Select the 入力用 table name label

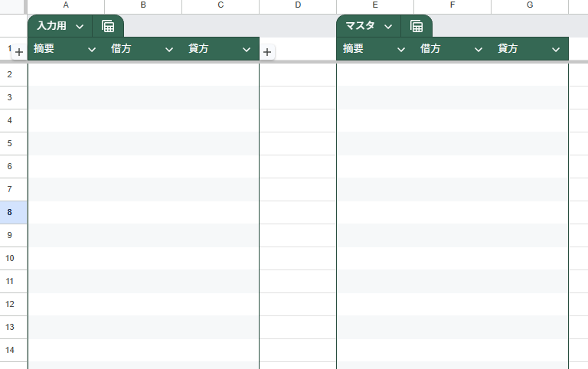coord(52,26)
